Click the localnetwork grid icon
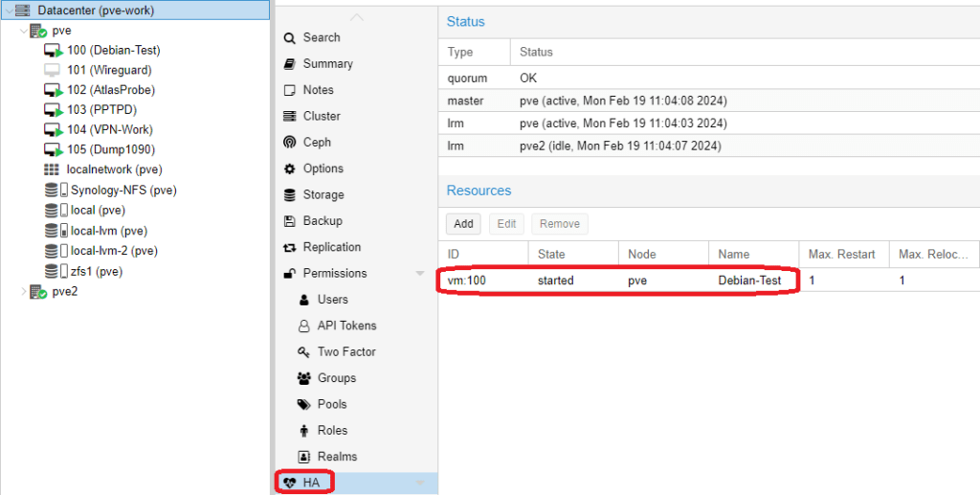The image size is (980, 495). [x=52, y=169]
